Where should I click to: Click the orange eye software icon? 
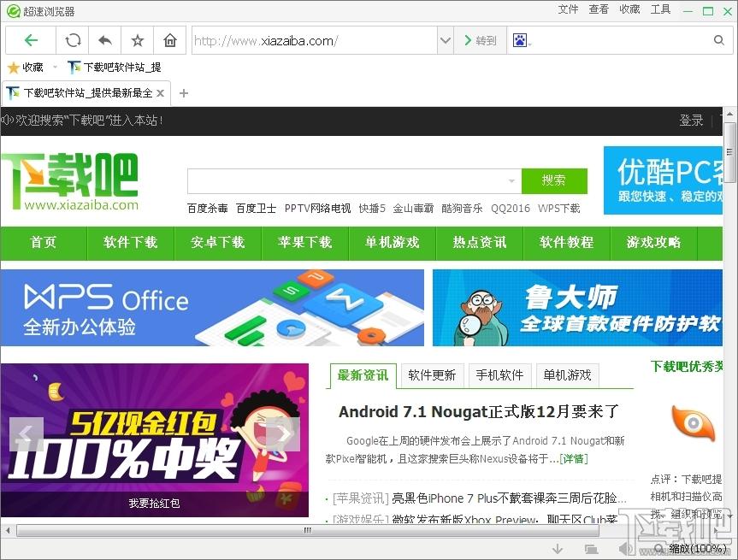point(693,424)
